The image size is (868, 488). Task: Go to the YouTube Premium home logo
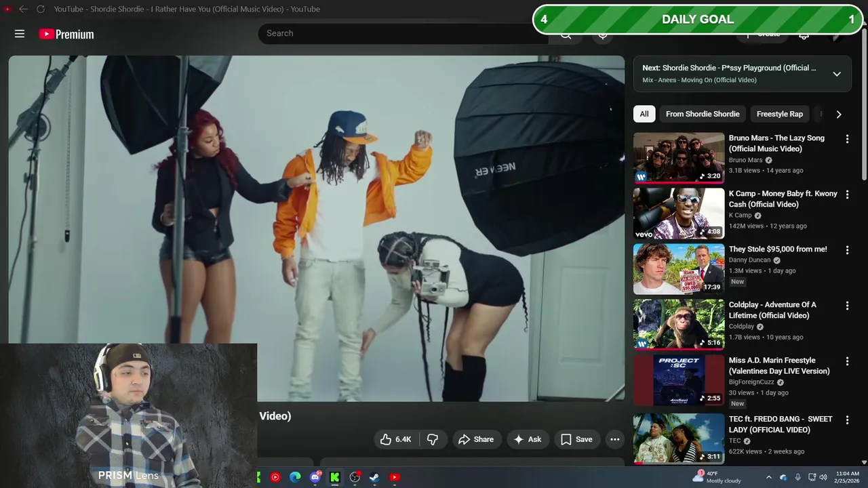pyautogui.click(x=66, y=34)
